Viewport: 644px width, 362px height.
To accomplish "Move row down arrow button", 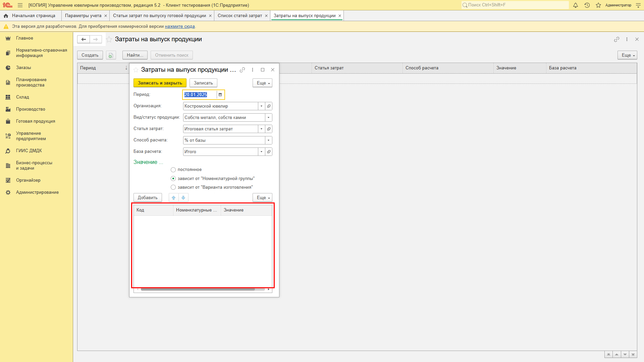I will pos(183,198).
